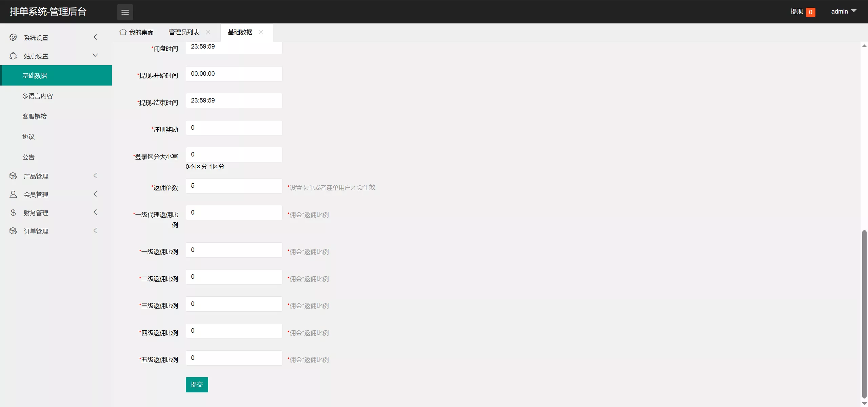868x407 pixels.
Task: Click the Site Settings sidebar icon
Action: point(13,56)
